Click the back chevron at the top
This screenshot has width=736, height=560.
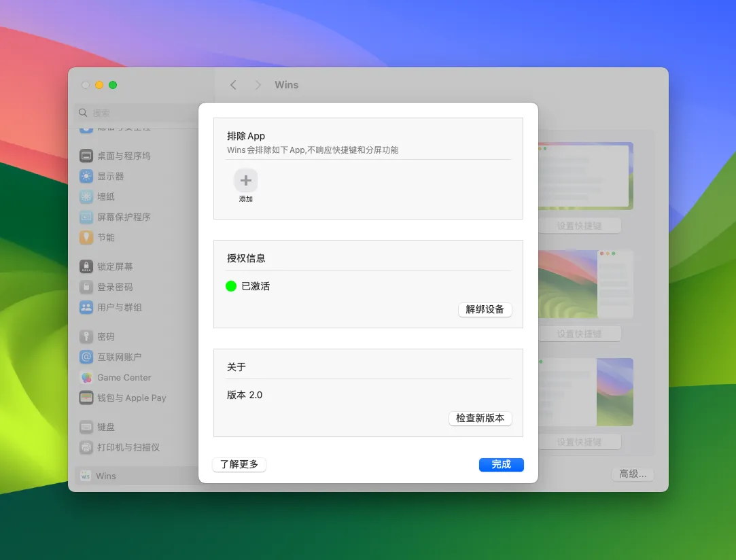233,84
